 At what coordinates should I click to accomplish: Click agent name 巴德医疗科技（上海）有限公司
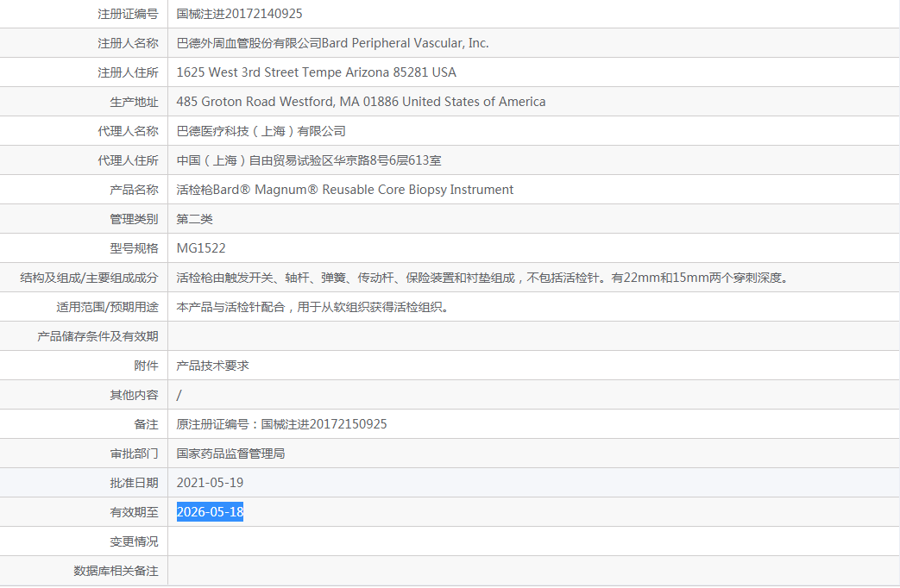261,131
